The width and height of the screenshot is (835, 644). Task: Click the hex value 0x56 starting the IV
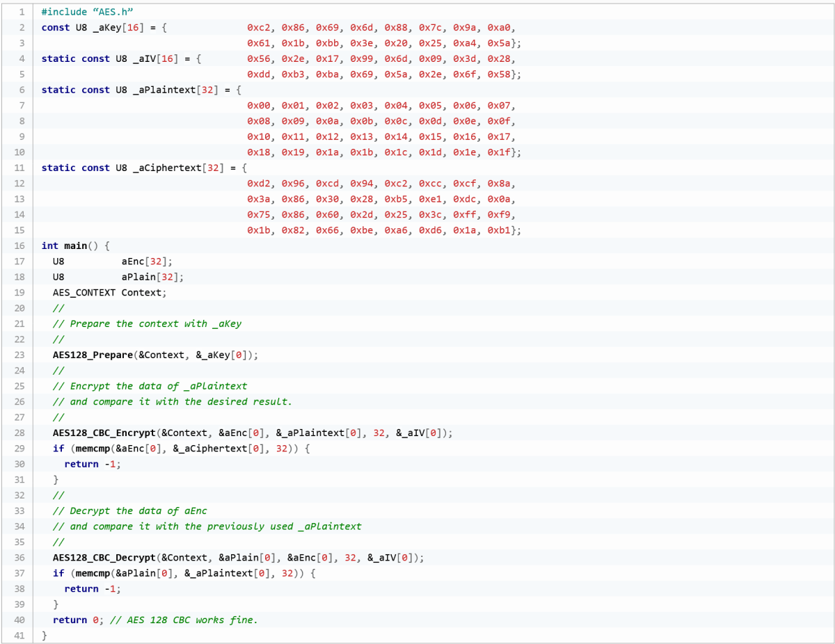click(x=259, y=58)
